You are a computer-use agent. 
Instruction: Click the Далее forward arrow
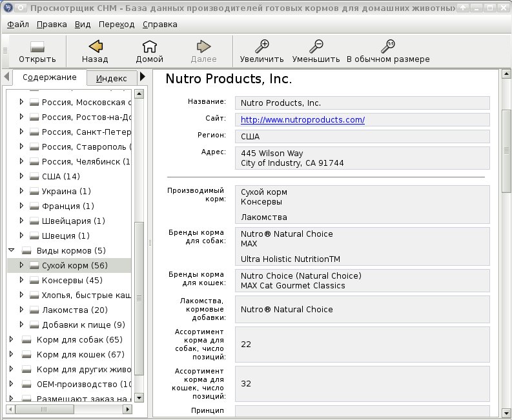pyautogui.click(x=204, y=46)
